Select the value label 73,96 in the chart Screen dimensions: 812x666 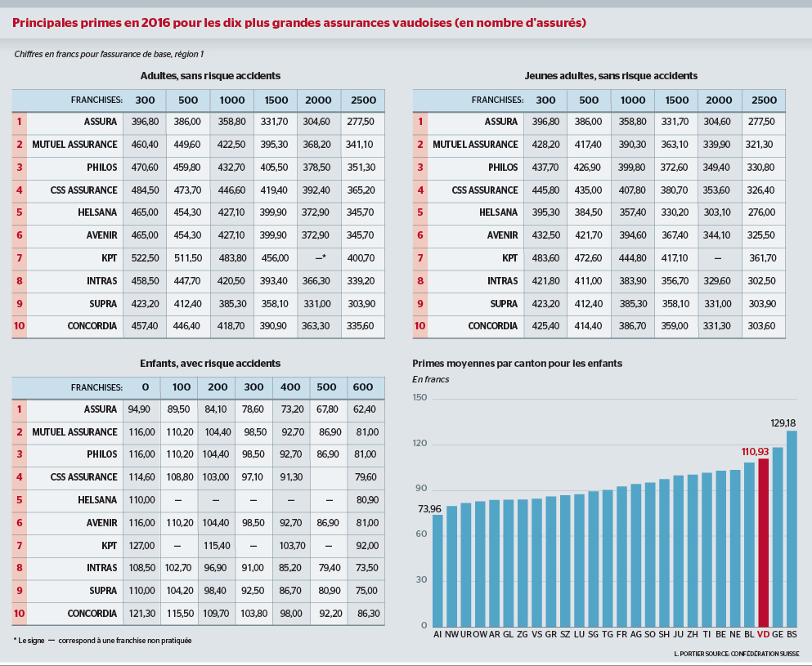(429, 508)
